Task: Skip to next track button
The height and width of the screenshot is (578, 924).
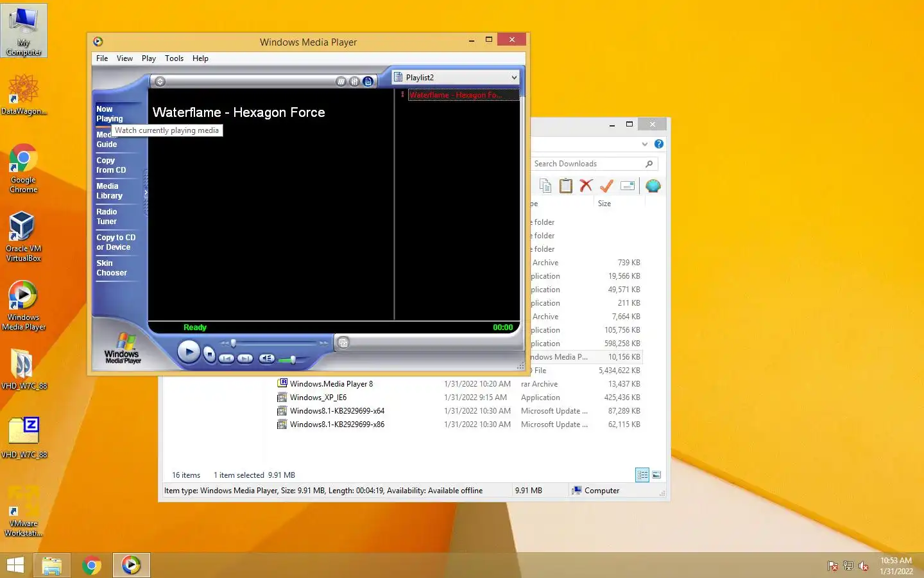Action: point(245,358)
